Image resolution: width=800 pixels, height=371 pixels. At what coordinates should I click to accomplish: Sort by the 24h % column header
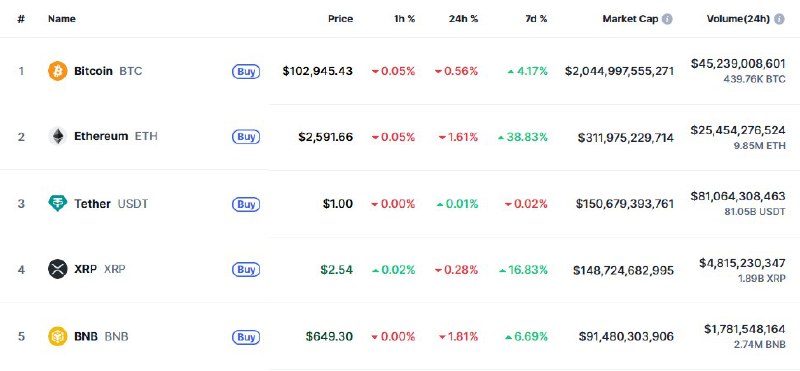[x=463, y=19]
